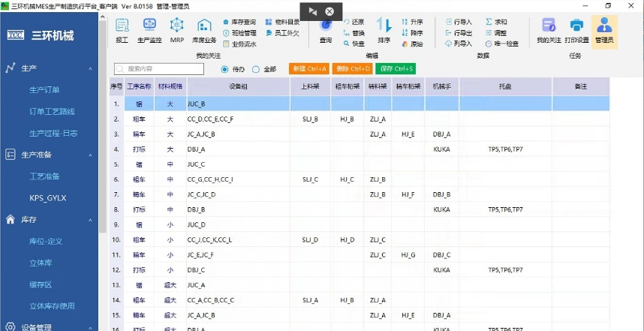Viewport: 644px width, 331px height.
Task: Select cell CC_A,CC_B,CC_C in row 14
Action: pos(238,300)
